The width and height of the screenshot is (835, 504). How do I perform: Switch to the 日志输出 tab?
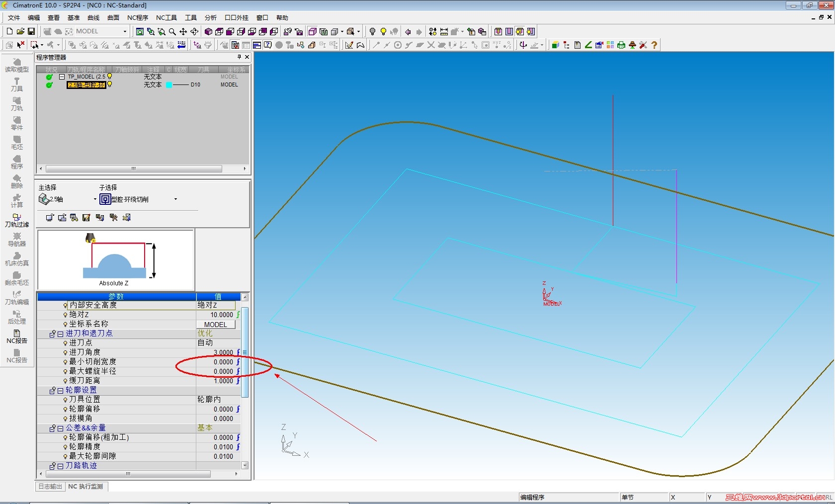(50, 487)
